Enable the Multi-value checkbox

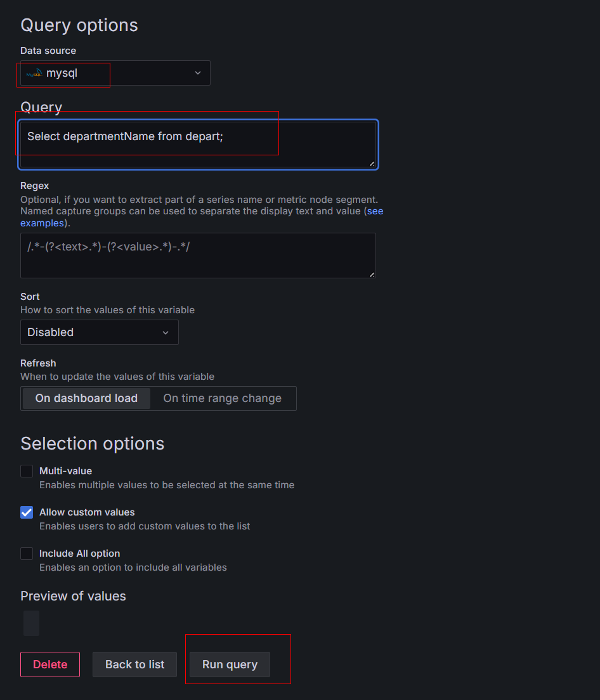click(27, 471)
